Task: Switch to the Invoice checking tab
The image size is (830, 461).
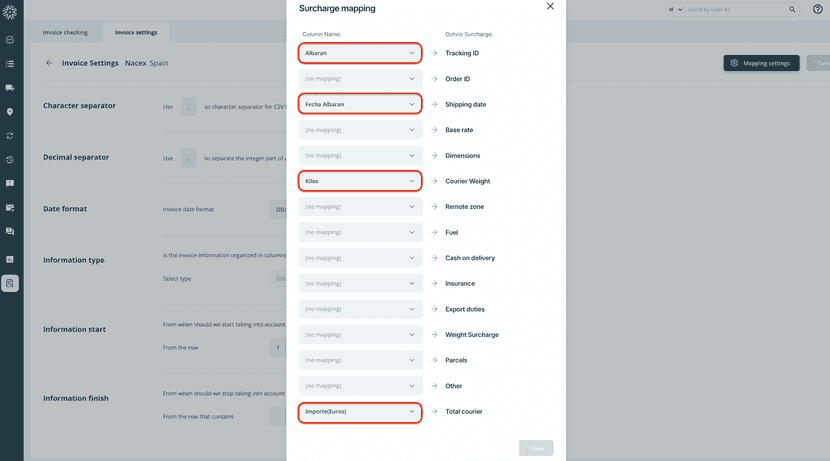Action: pos(65,32)
